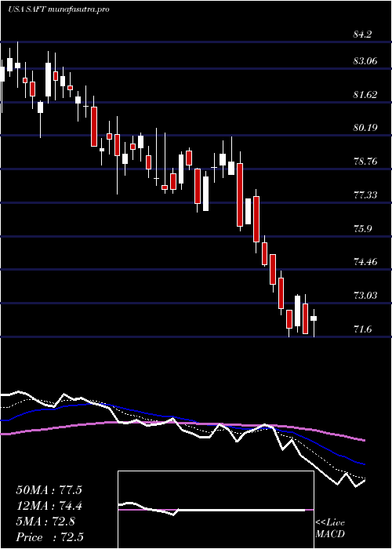Click the last white candlestick at far right
Image resolution: width=392 pixels, height=549 pixels.
coord(314,318)
